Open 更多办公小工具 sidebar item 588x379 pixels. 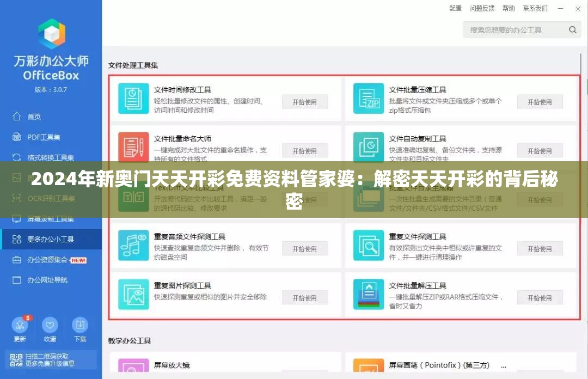(51, 239)
